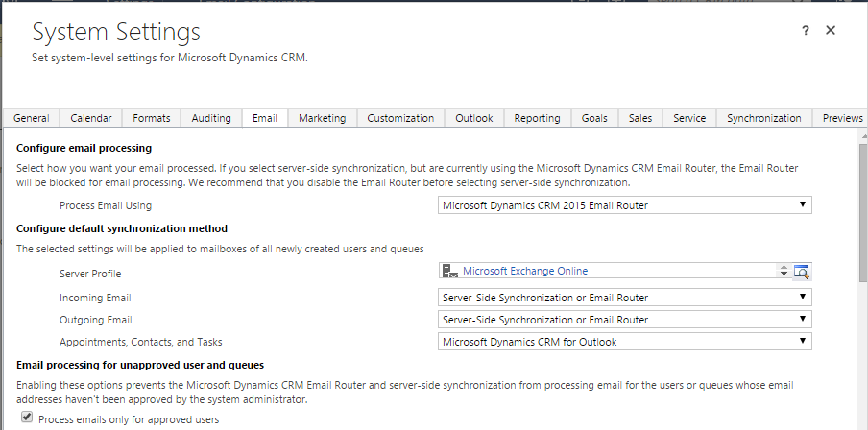Open the Reporting tab

point(537,118)
